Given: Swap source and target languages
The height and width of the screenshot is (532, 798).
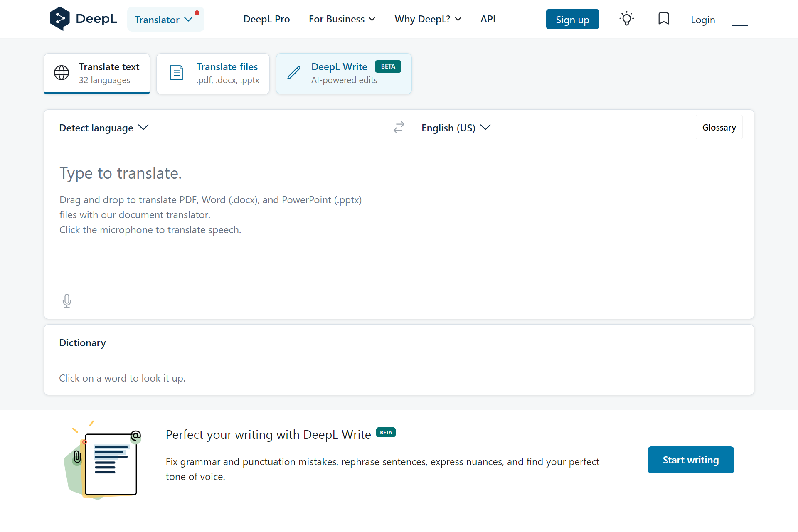Looking at the screenshot, I should [399, 127].
